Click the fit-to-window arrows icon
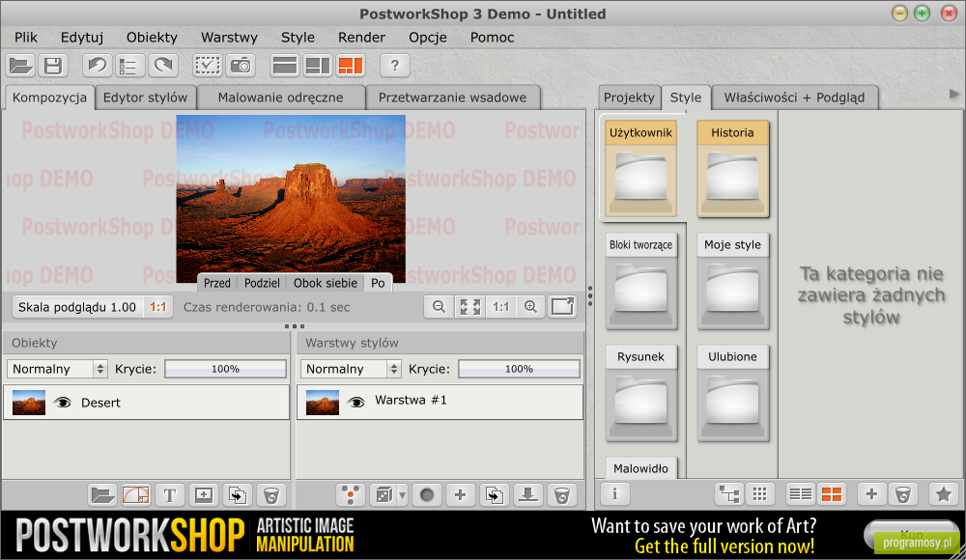 [469, 307]
